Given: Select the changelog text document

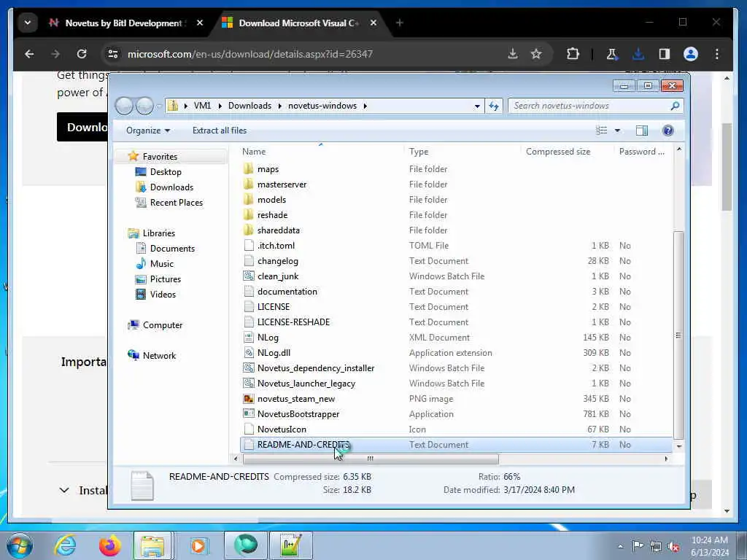Looking at the screenshot, I should point(277,261).
